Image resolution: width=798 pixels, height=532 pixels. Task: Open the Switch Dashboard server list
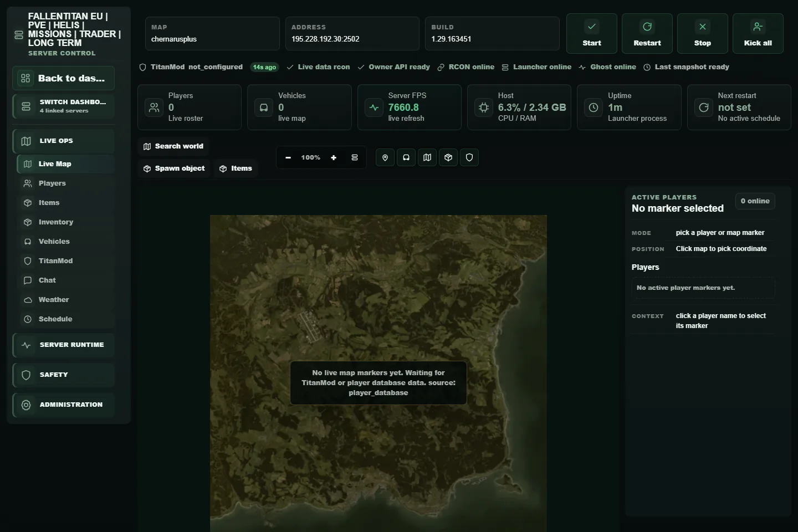pyautogui.click(x=63, y=106)
